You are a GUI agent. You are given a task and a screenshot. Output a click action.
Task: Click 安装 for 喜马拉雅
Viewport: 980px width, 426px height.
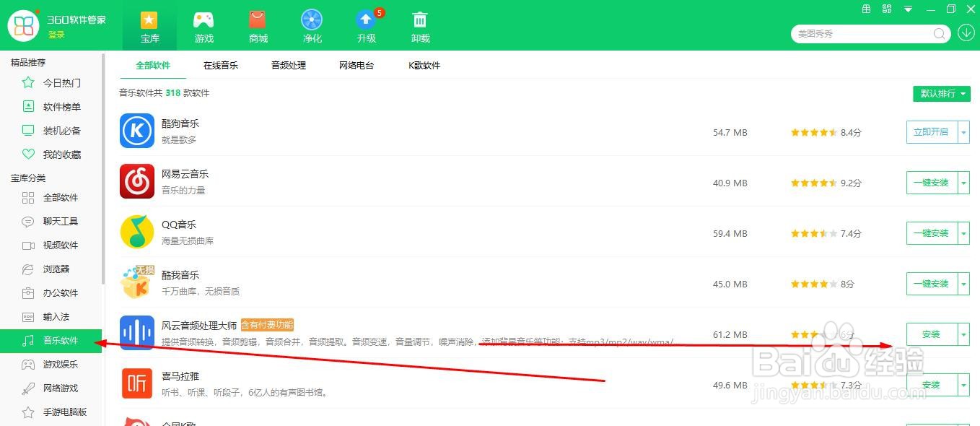tap(932, 385)
